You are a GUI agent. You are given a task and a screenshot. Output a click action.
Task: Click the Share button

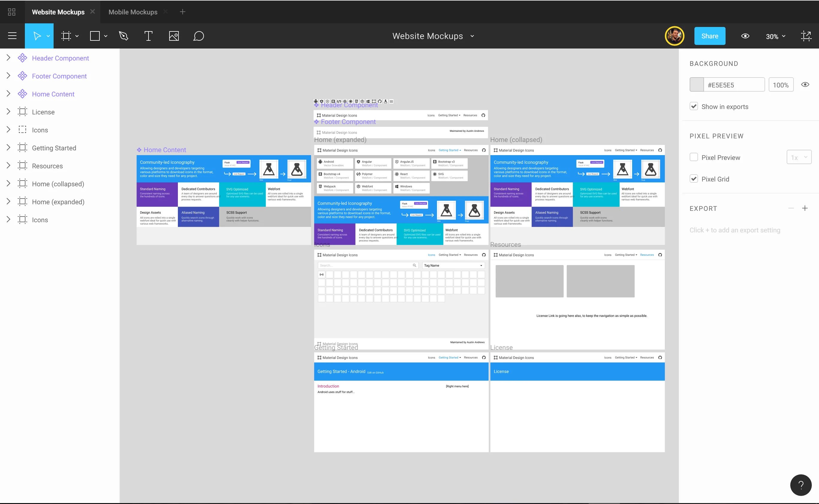710,36
